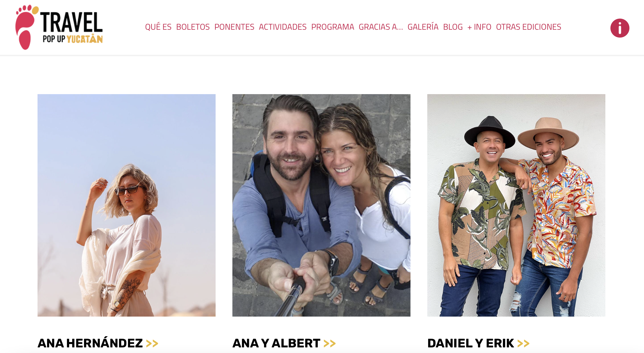The height and width of the screenshot is (353, 644).
Task: View the PROGRAMA page
Action: tap(333, 27)
